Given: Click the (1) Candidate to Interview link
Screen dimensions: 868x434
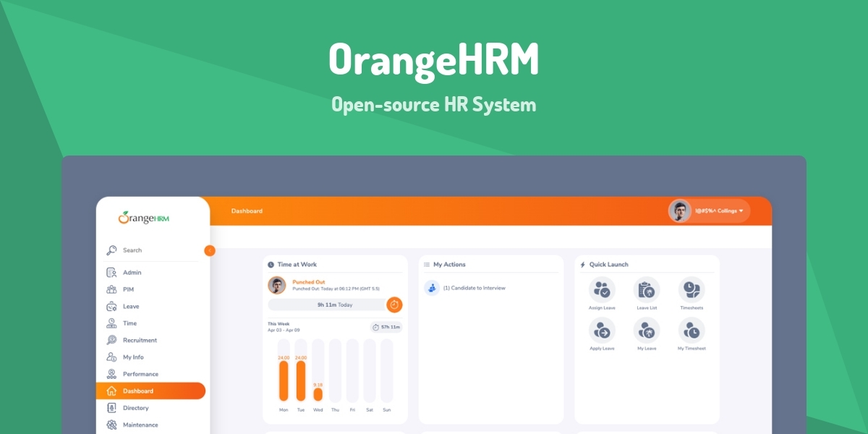Looking at the screenshot, I should (474, 288).
